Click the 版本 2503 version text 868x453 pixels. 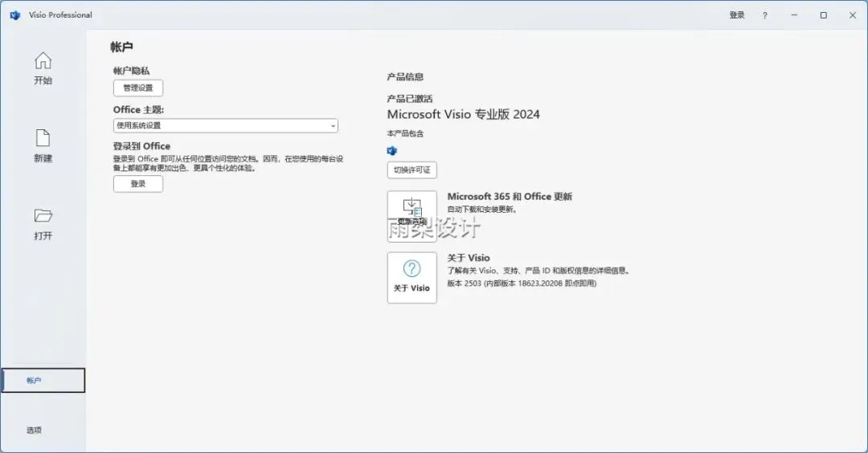coord(522,284)
